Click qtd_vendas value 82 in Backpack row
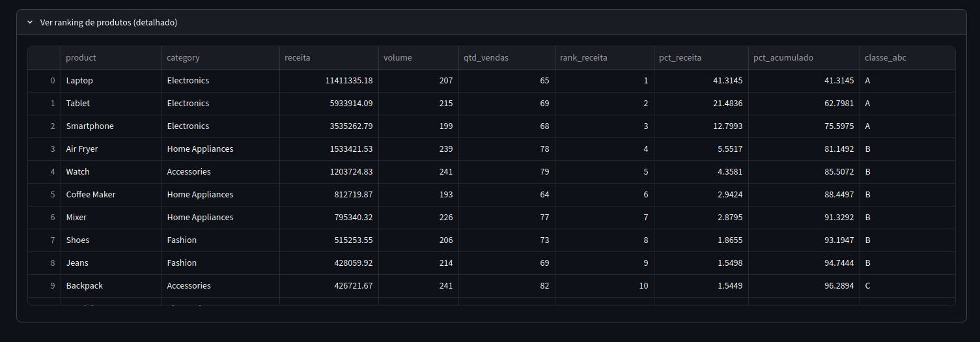This screenshot has width=980, height=342. (x=507, y=286)
